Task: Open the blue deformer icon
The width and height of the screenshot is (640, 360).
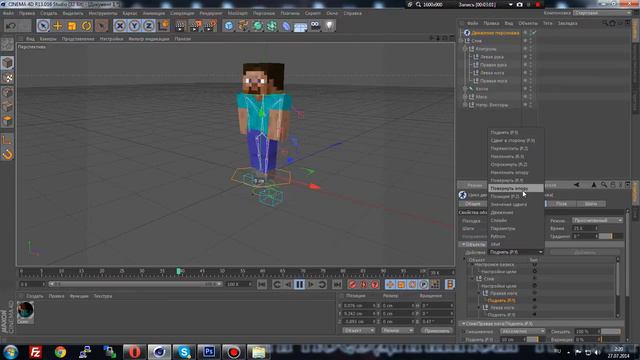Action: coord(286,26)
